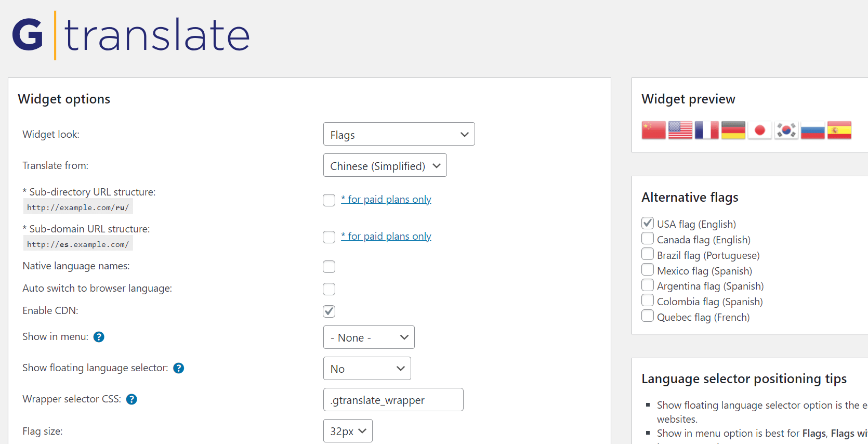868x444 pixels.
Task: Open the Show floating language selector dropdown
Action: pyautogui.click(x=367, y=369)
